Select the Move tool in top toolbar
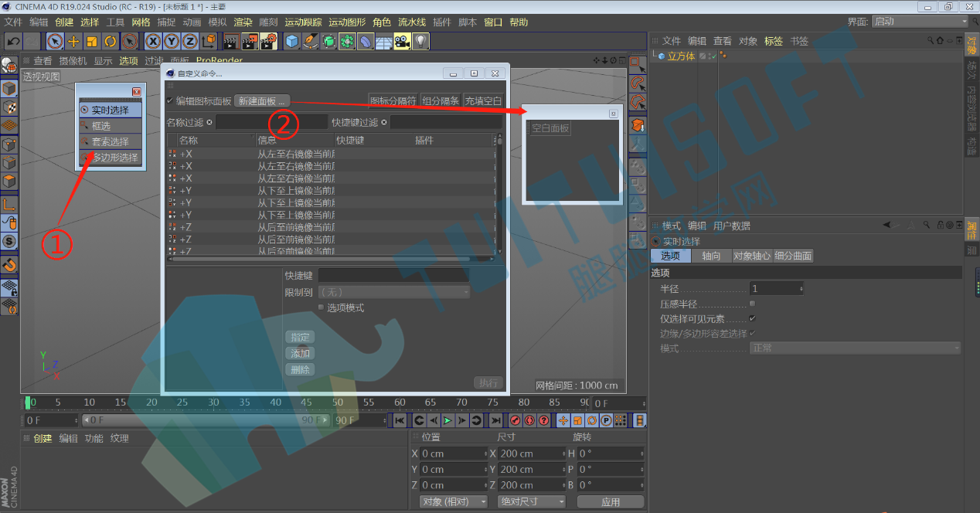The width and height of the screenshot is (980, 513). 73,41
